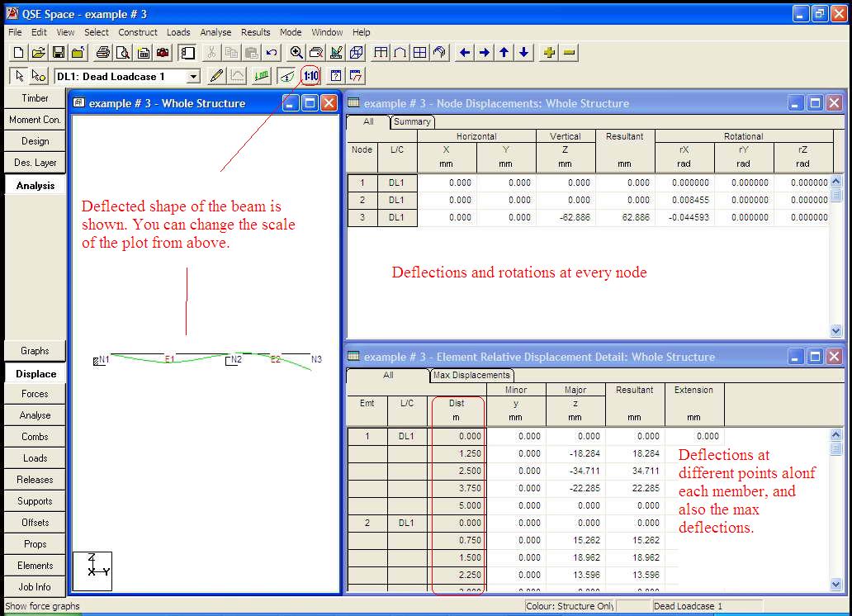The image size is (852, 616).
Task: Click the Supports sidebar button
Action: coord(35,501)
